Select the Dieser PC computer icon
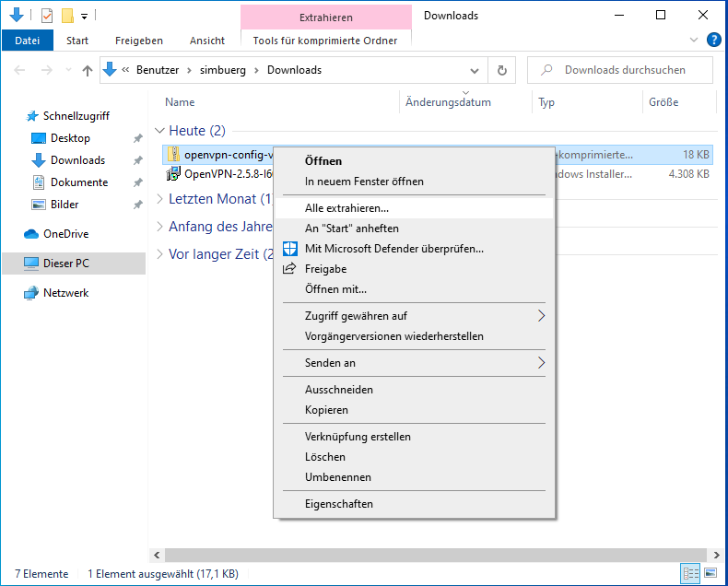The image size is (728, 586). pos(33,264)
